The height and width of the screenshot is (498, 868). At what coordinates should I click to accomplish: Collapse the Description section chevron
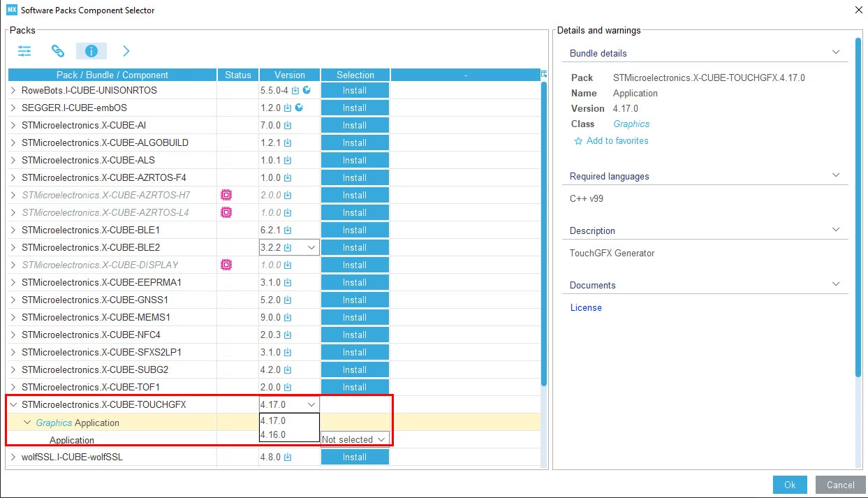(836, 230)
